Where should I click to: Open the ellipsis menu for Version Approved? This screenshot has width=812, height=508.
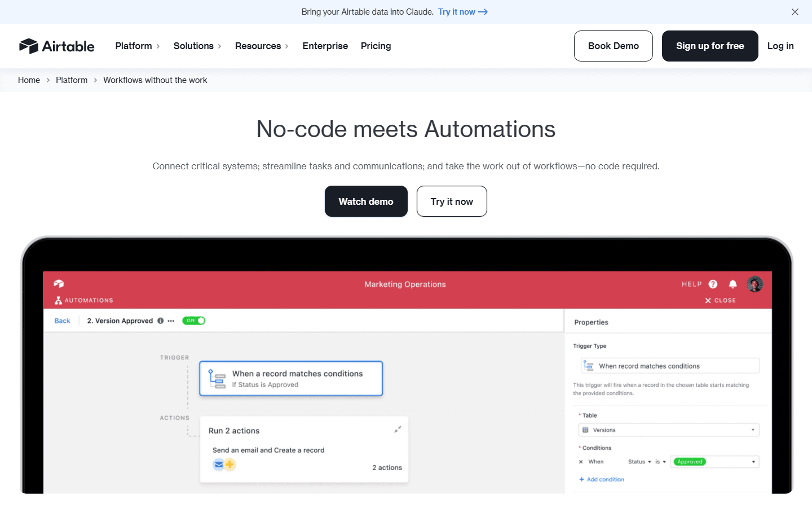pos(171,321)
